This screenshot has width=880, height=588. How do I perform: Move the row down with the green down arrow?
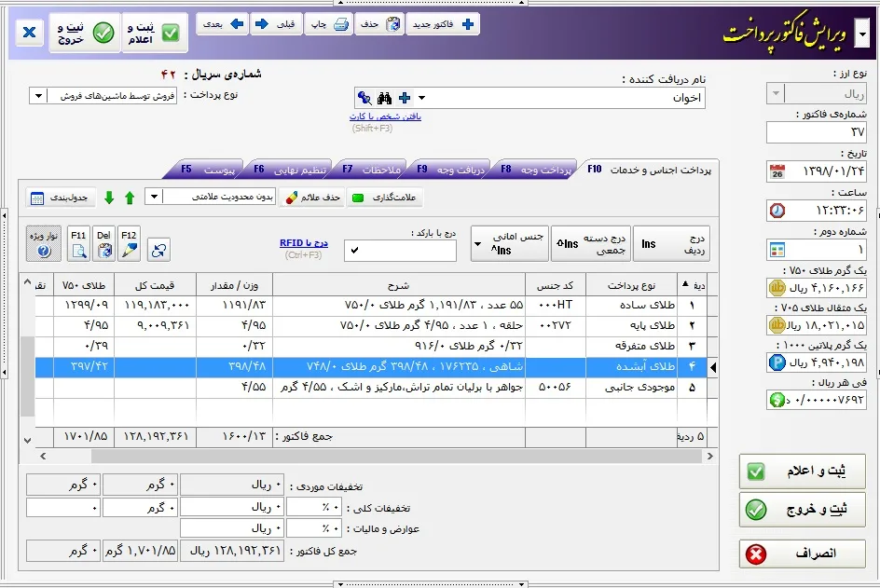pyautogui.click(x=109, y=198)
